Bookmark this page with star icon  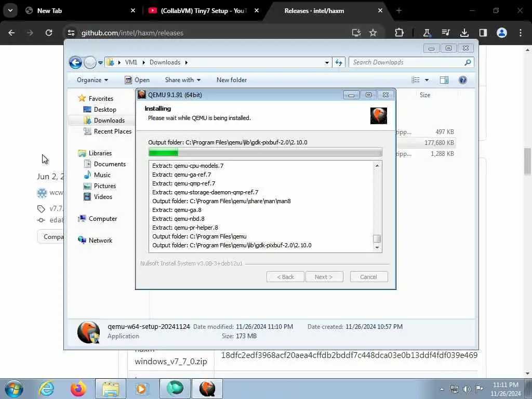click(373, 33)
